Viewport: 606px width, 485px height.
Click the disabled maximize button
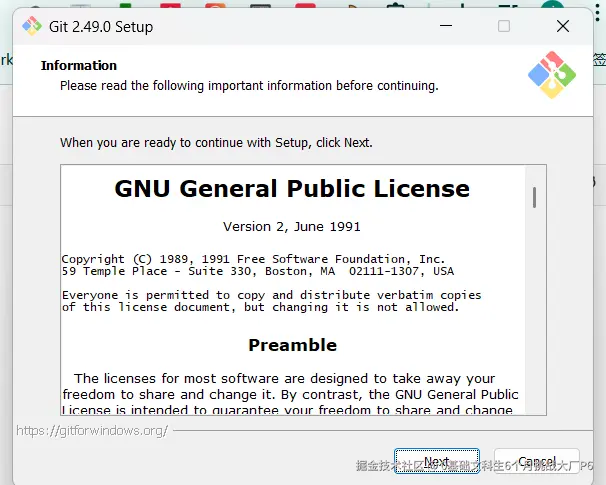coord(504,26)
